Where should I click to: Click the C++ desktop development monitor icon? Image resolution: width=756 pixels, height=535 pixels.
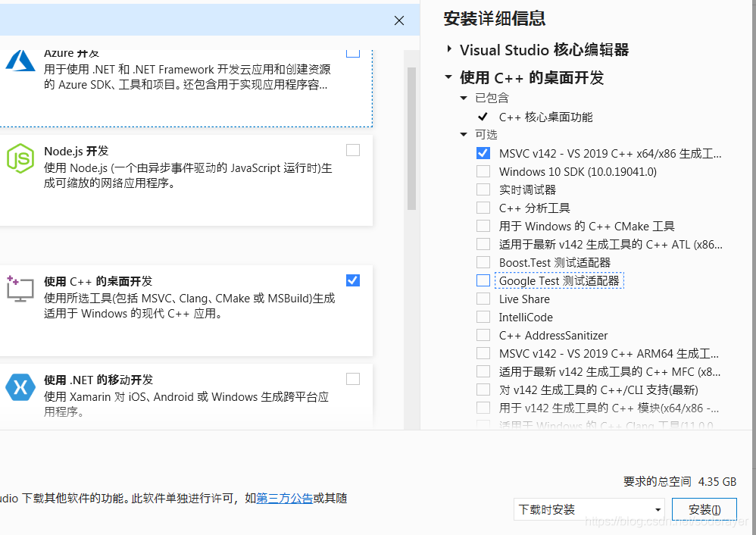click(x=20, y=289)
